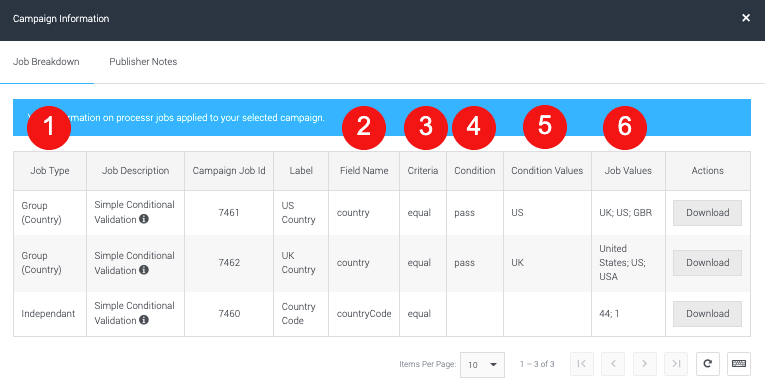Click the Actions column header
Viewport: 765px width, 388px height.
pyautogui.click(x=707, y=171)
